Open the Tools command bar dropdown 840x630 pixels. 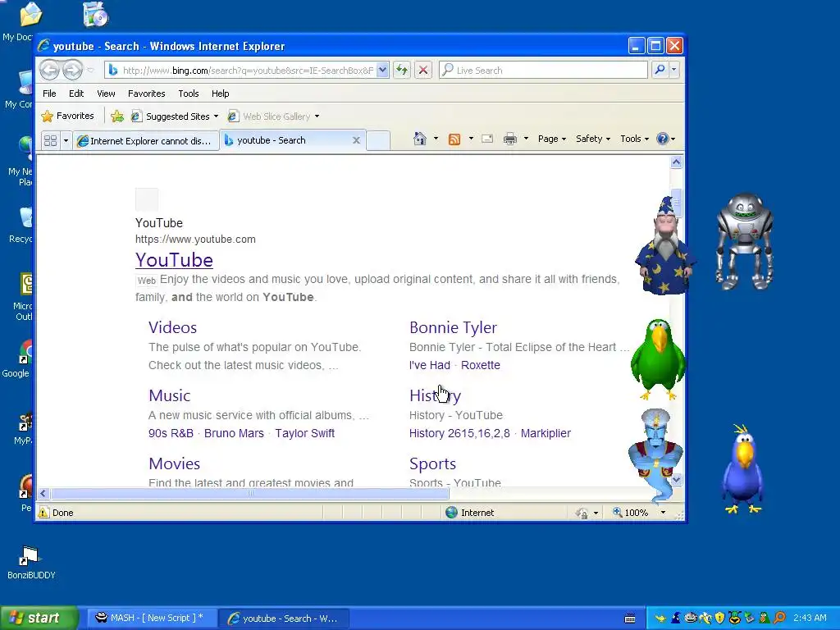click(634, 139)
